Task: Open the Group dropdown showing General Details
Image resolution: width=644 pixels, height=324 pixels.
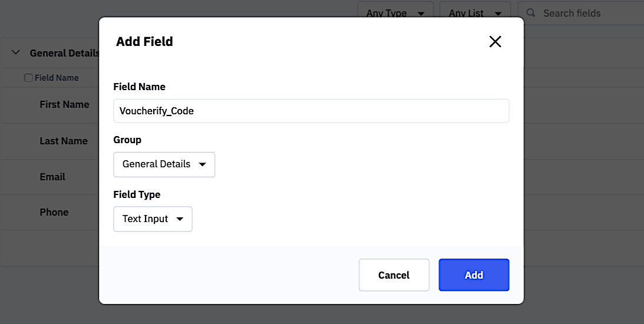Action: 164,164
